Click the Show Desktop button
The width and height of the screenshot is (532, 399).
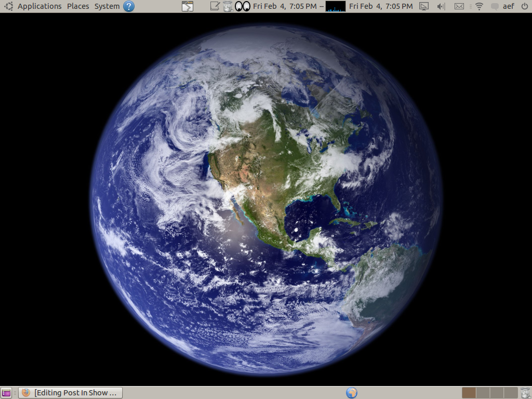6,393
